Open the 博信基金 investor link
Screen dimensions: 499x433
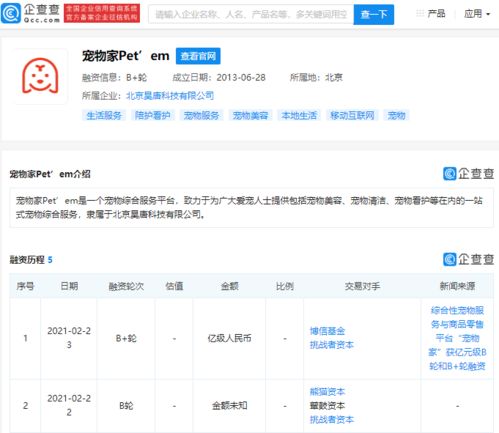[327, 331]
